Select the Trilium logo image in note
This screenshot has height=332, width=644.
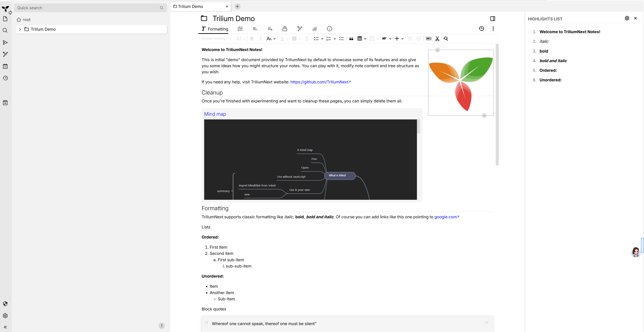coord(461,83)
